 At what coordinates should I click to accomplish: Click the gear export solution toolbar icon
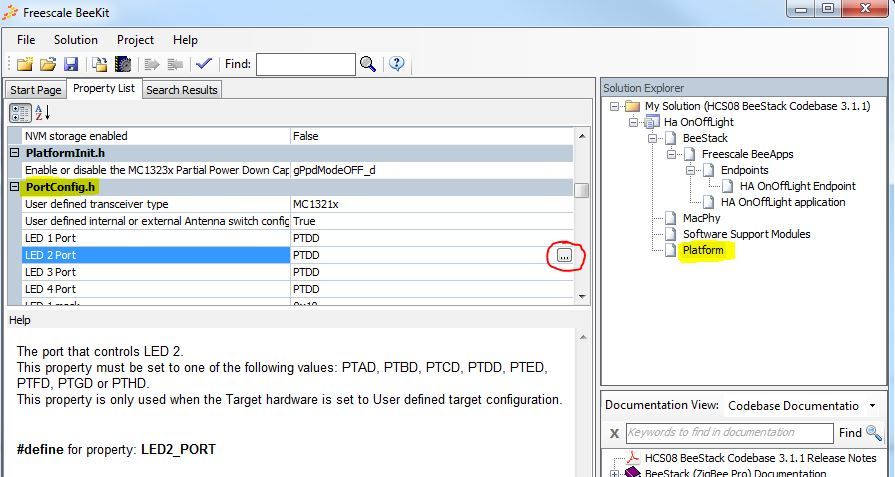click(123, 64)
